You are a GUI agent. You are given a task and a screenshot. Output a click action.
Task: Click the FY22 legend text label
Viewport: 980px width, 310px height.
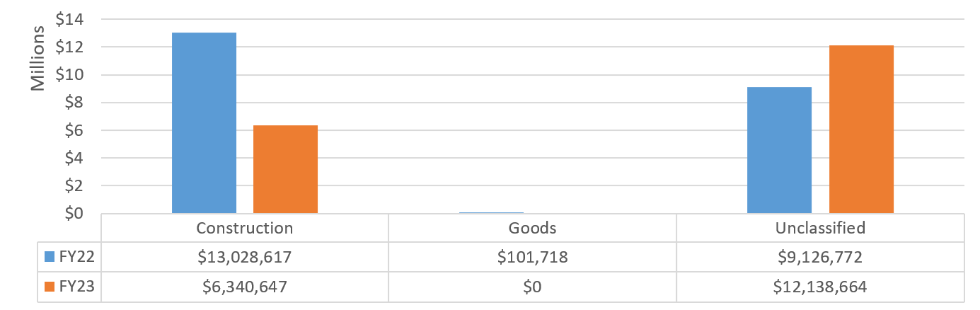76,258
